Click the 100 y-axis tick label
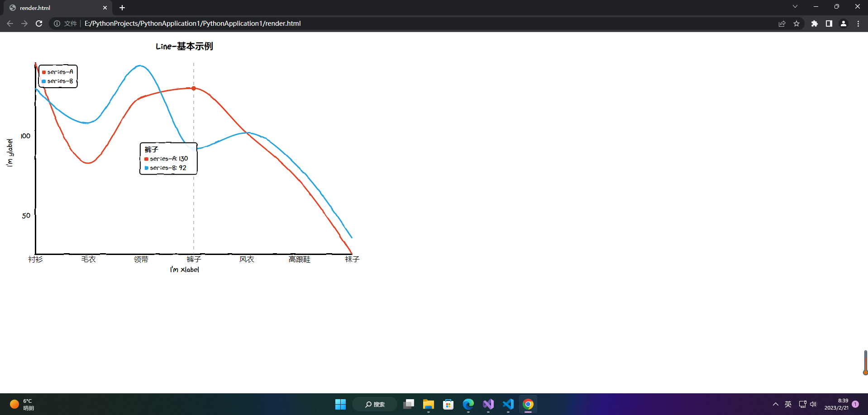This screenshot has width=868, height=415. point(26,136)
